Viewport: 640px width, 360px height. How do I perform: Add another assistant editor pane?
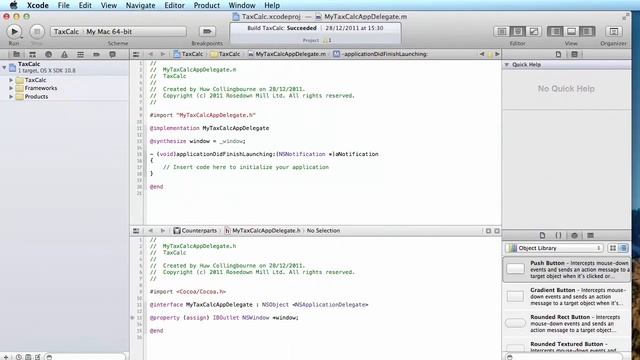pos(488,231)
